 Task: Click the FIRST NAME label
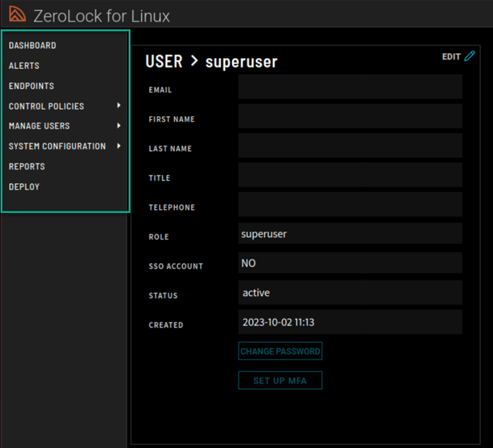172,119
